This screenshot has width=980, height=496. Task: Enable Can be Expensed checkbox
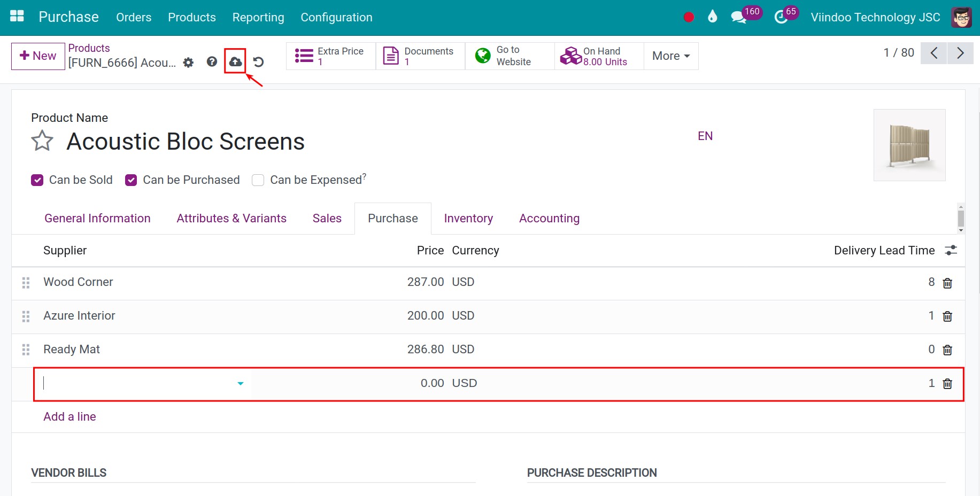coord(258,180)
